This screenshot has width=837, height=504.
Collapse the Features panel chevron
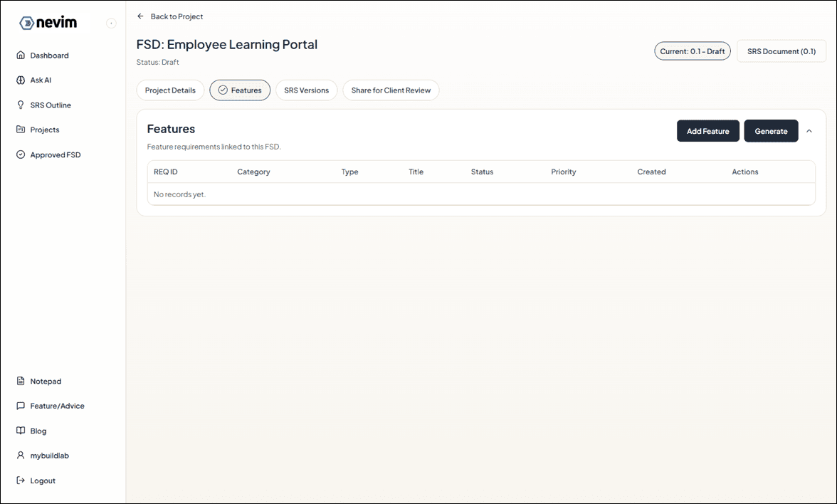point(809,131)
